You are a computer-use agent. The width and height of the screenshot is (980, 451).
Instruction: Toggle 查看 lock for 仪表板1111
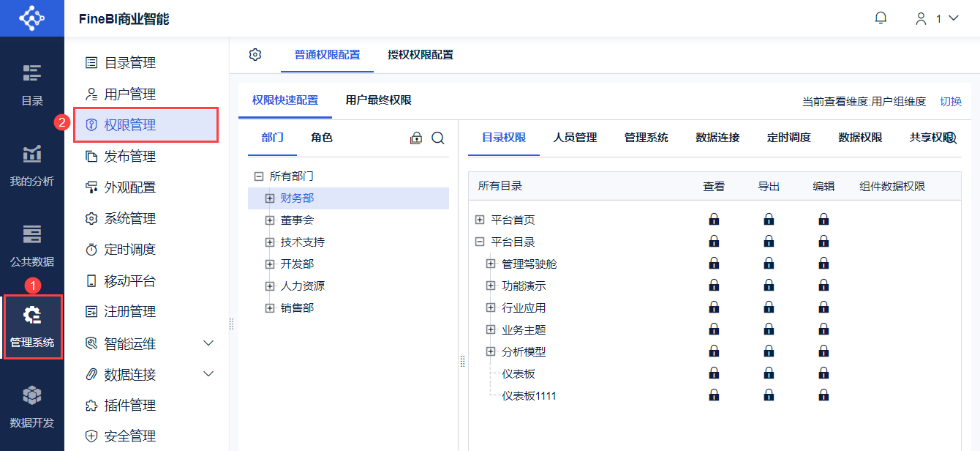pyautogui.click(x=714, y=395)
